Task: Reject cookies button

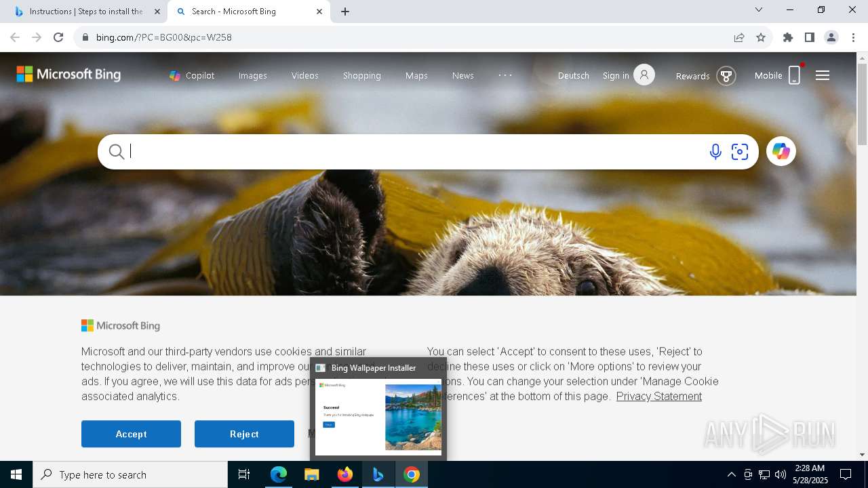Action: 244,434
